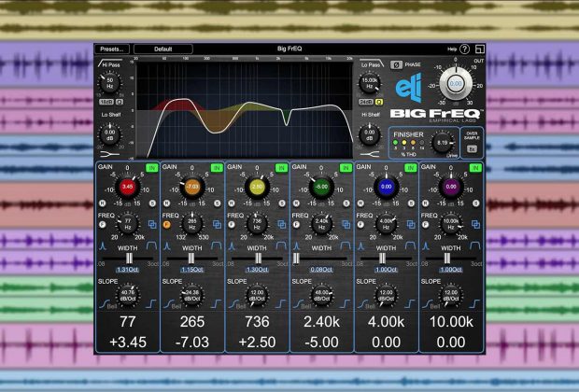Toggle the Lo Pass 24dB slope button
The height and width of the screenshot is (392, 579).
click(x=366, y=102)
